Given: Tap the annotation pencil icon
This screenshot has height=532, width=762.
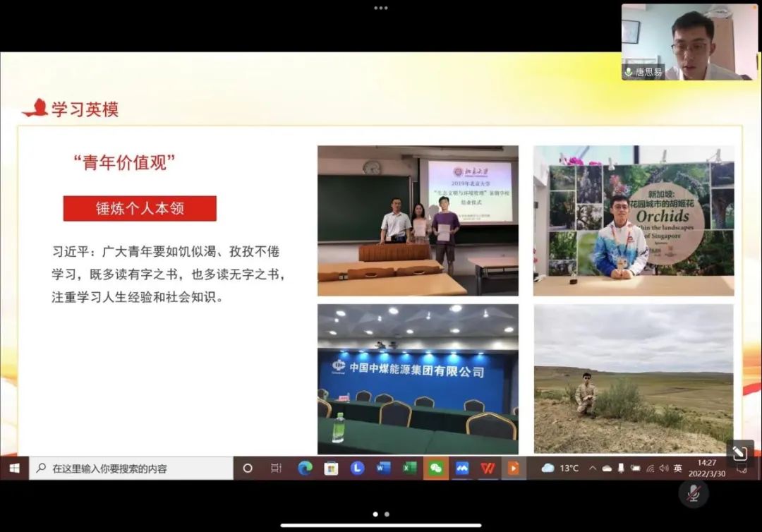Looking at the screenshot, I should (739, 454).
